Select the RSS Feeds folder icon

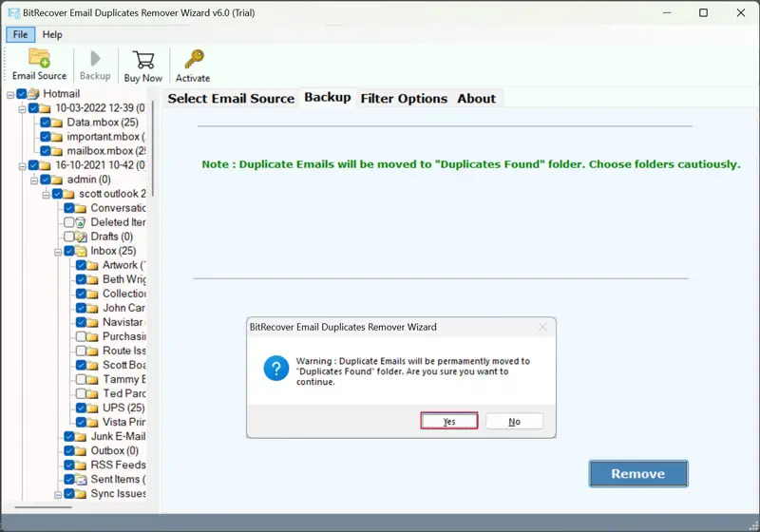pyautogui.click(x=81, y=465)
